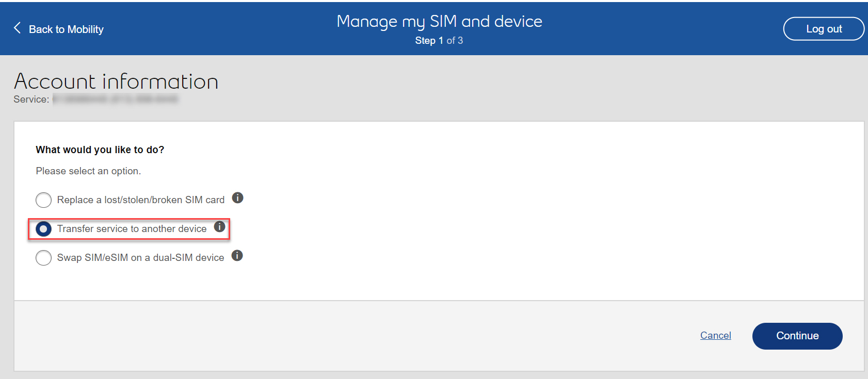The image size is (868, 379).
Task: Click the 'Please select an option.' text
Action: tap(88, 171)
